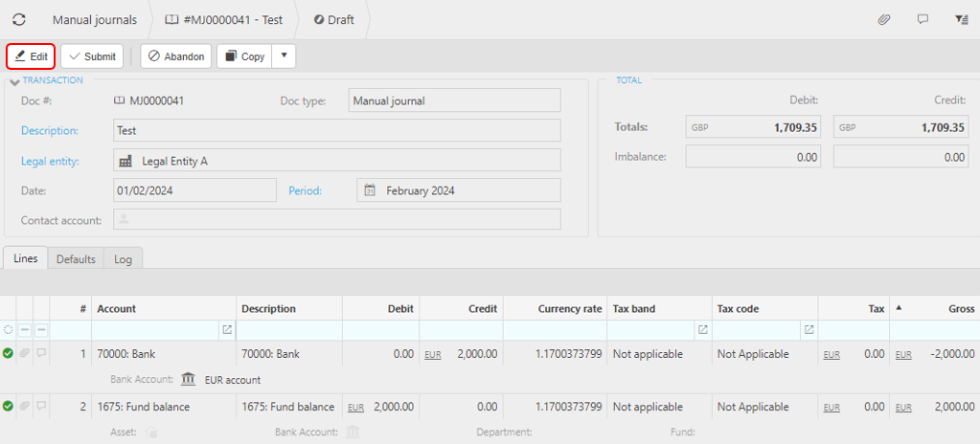Click the legal entity building icon

coord(125,161)
